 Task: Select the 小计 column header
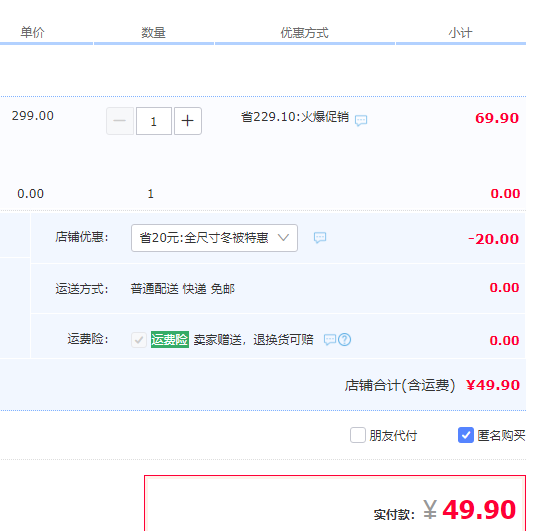[x=460, y=33]
